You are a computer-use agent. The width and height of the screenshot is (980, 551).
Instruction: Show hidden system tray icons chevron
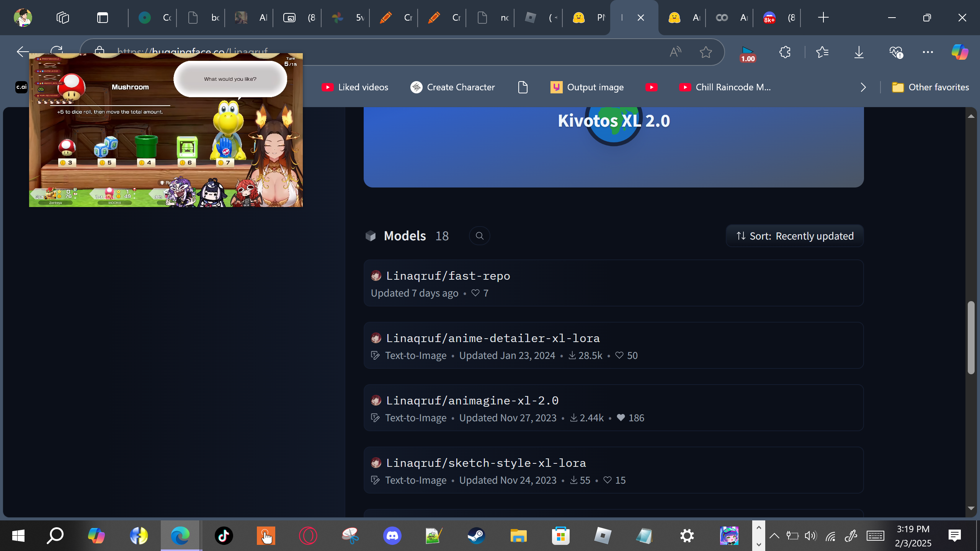click(774, 536)
